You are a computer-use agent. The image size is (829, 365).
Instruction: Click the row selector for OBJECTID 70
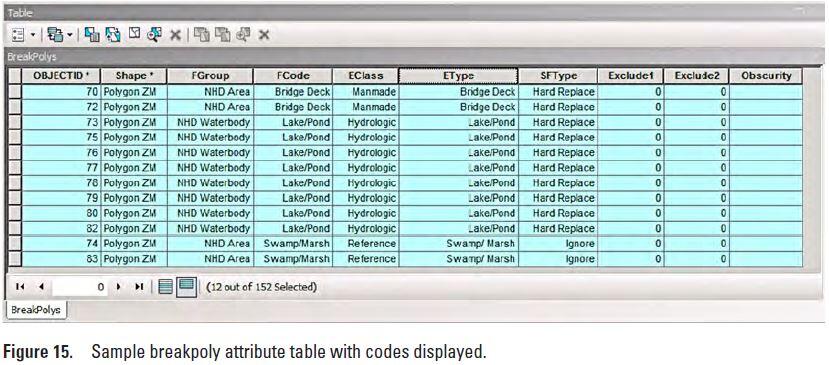[x=15, y=92]
